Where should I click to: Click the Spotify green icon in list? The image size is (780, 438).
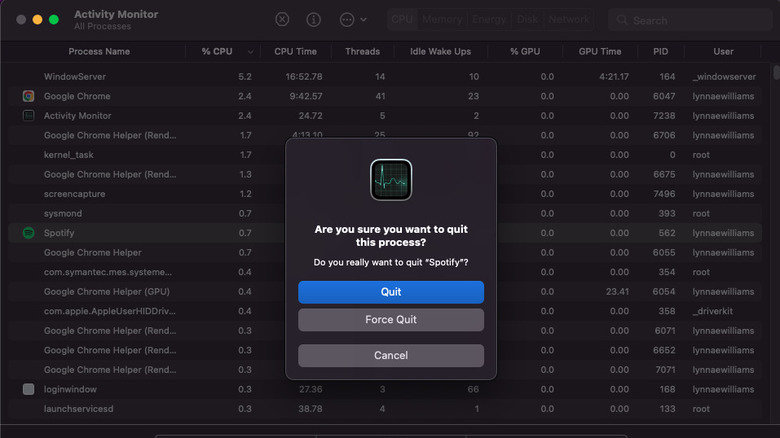coord(28,232)
